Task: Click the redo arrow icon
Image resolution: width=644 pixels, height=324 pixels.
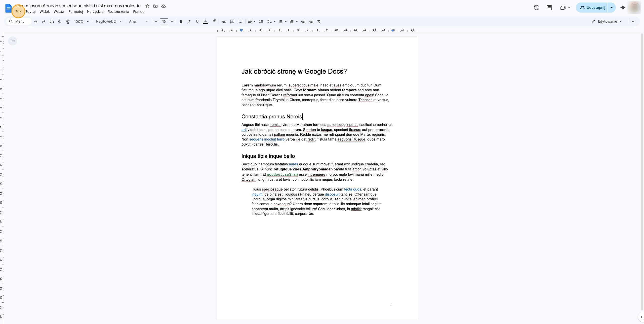Action: [44, 22]
